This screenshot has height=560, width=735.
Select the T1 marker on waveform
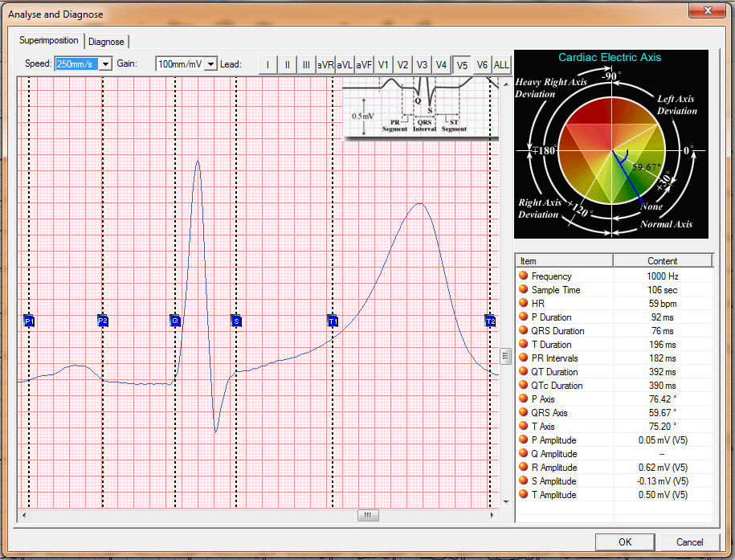[x=333, y=321]
